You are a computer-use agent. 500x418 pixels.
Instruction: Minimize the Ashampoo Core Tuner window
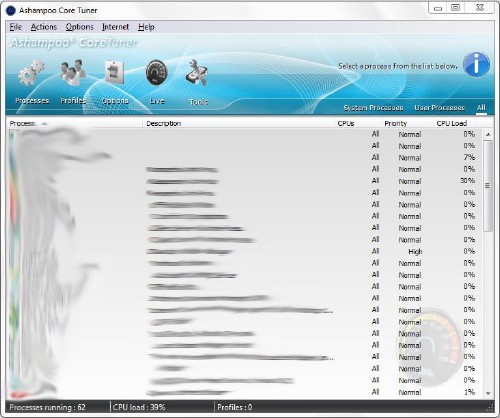point(438,8)
